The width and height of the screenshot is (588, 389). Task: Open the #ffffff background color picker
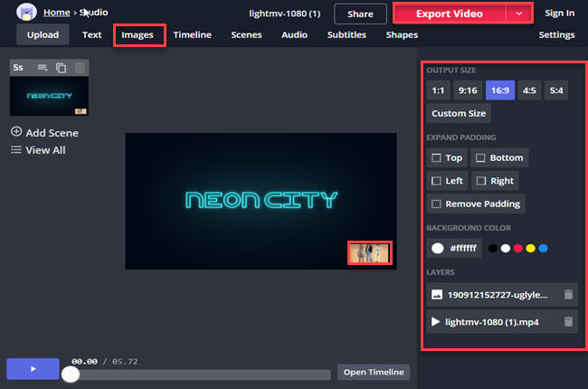pyautogui.click(x=454, y=248)
